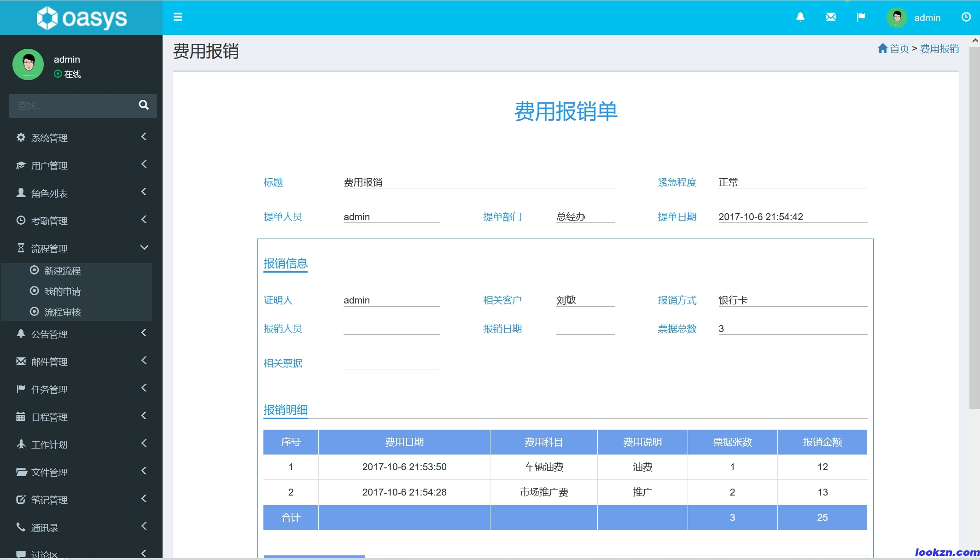This screenshot has height=560, width=980.
Task: Click the 报销方式 value 银行卡
Action: click(793, 300)
